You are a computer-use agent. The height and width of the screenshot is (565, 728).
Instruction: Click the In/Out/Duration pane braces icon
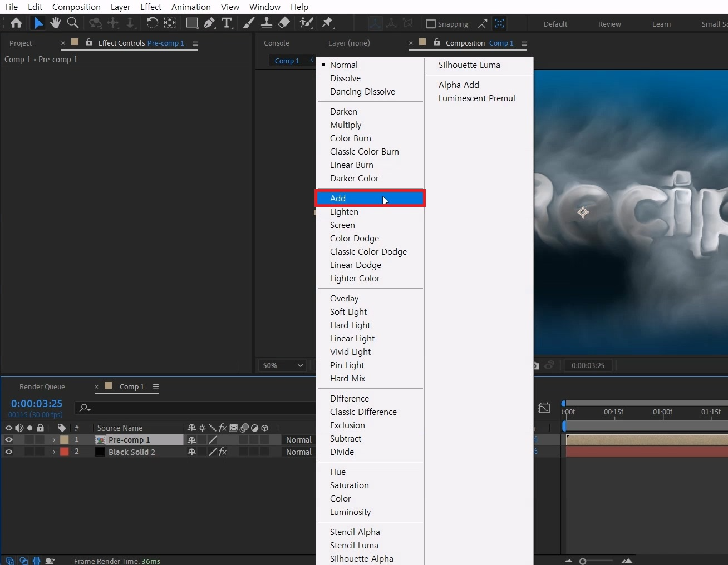[37, 561]
